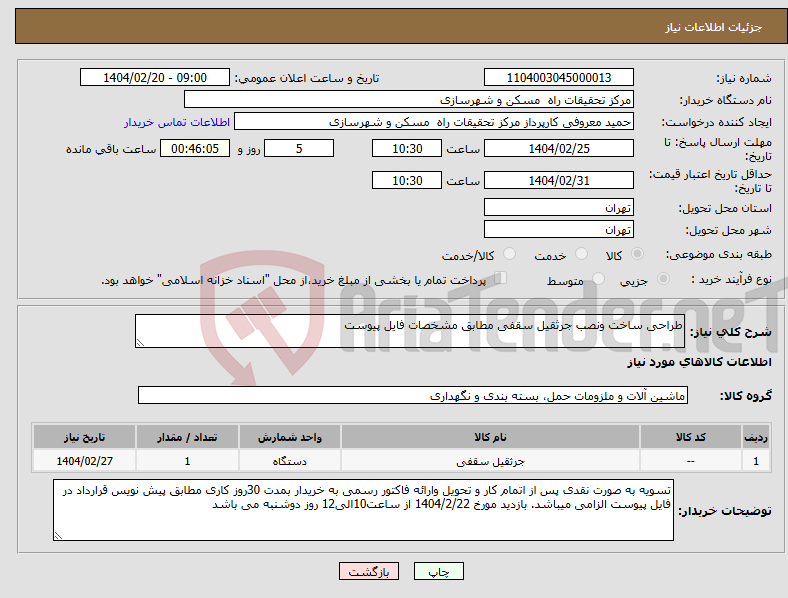788x598 pixels.
Task: Click the استان محل تحویل field تهران
Action: pyautogui.click(x=559, y=207)
